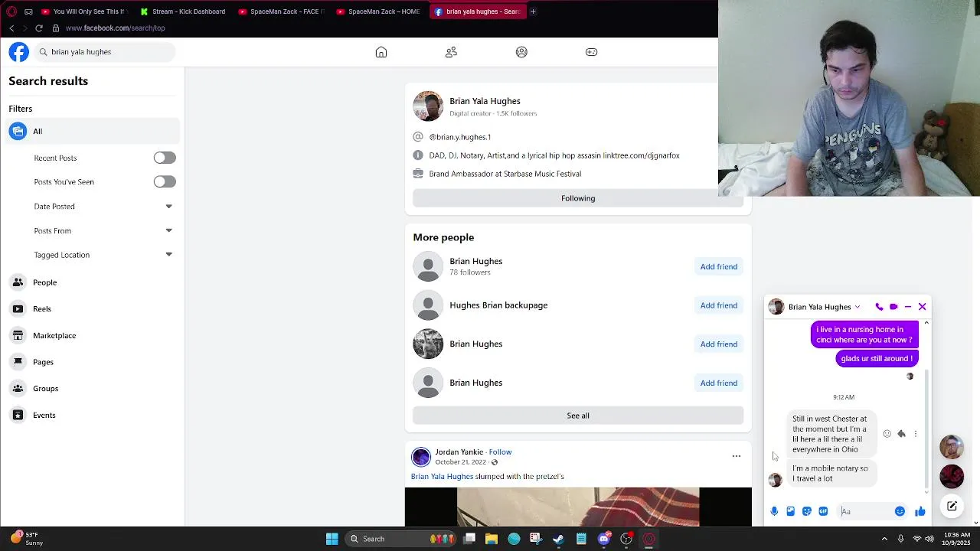Image resolution: width=980 pixels, height=551 pixels.
Task: Show hidden system tray icons
Action: coord(885,539)
